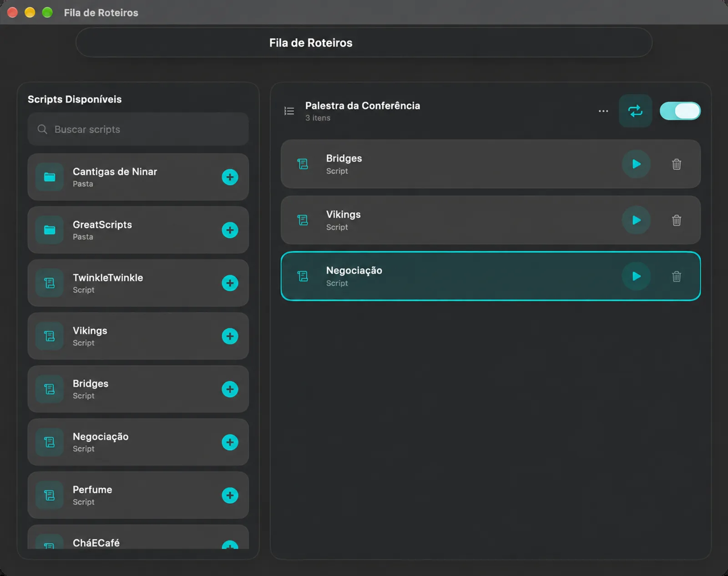Click script icon of queued Bridges
Viewport: 728px width, 576px height.
pos(303,164)
